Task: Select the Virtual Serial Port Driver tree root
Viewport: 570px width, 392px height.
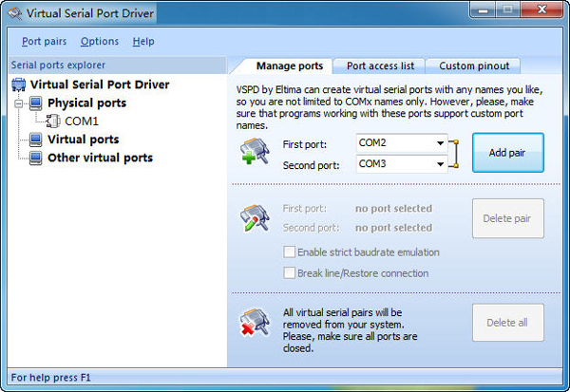Action: [100, 84]
